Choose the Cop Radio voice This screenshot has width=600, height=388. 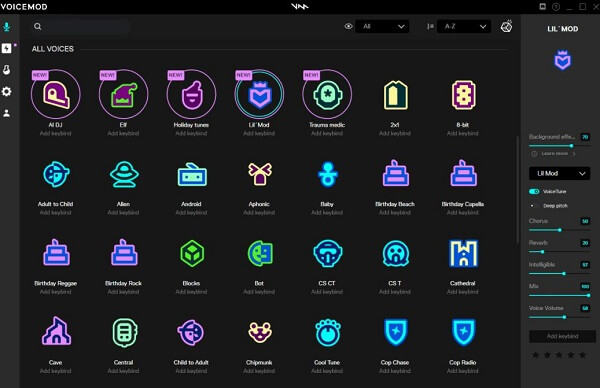[463, 333]
